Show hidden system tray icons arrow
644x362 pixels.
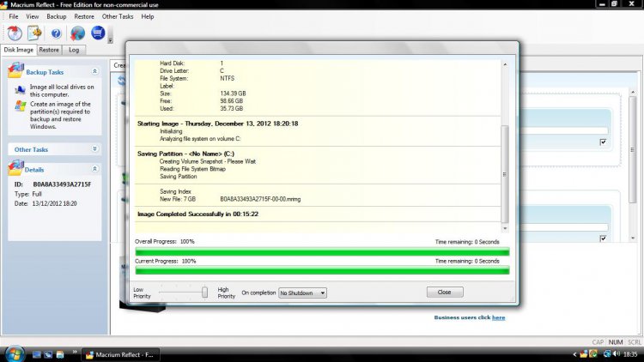[x=574, y=354]
